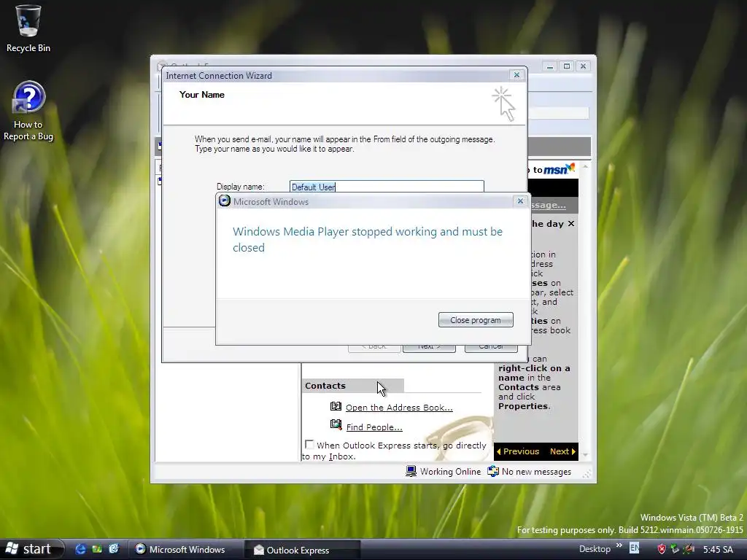Click the Windows Media Player icon in dialog title
The height and width of the screenshot is (560, 747).
coord(225,201)
